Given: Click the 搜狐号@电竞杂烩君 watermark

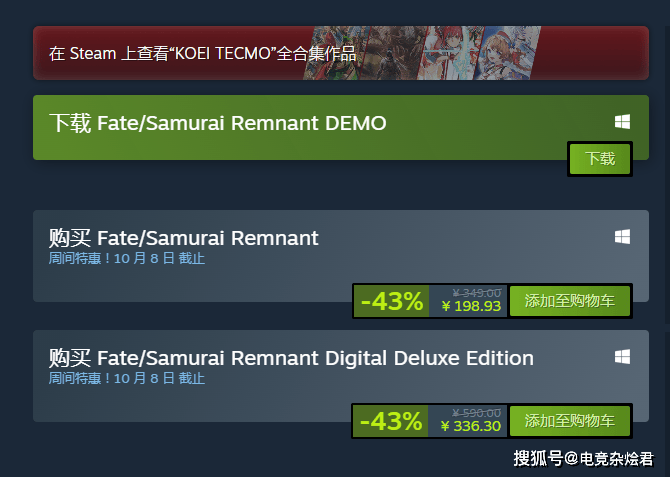Looking at the screenshot, I should (x=583, y=459).
